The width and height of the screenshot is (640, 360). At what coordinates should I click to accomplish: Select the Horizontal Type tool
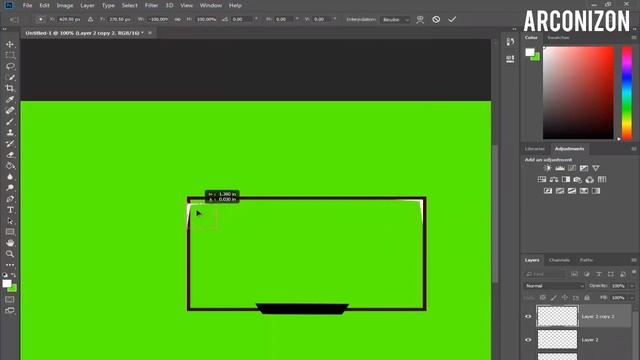[10, 210]
